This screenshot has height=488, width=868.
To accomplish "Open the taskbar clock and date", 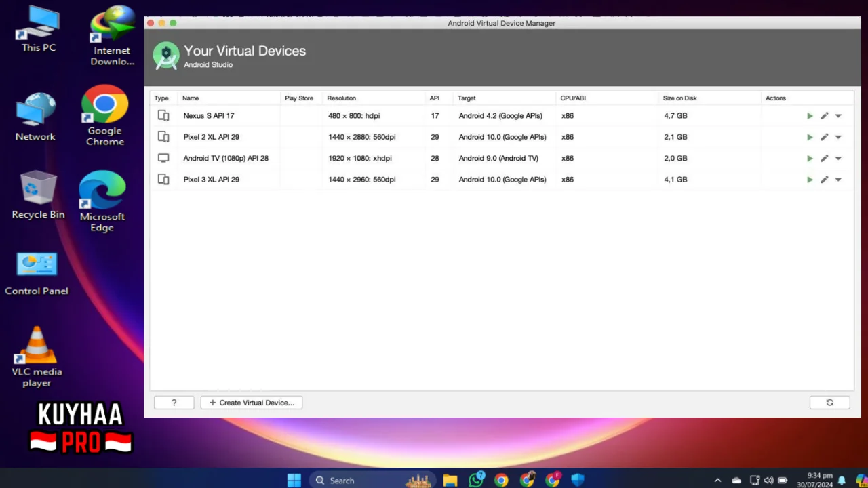I will click(x=814, y=480).
